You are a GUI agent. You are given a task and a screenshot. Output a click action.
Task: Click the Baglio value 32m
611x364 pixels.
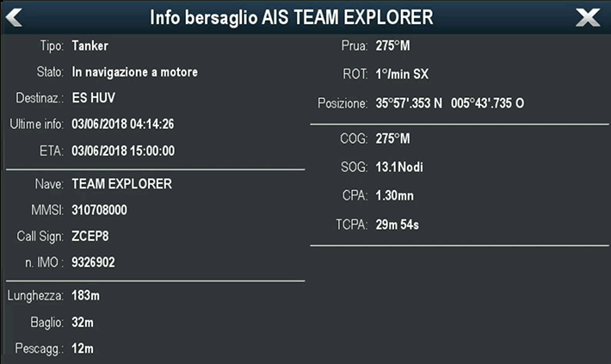tap(83, 322)
